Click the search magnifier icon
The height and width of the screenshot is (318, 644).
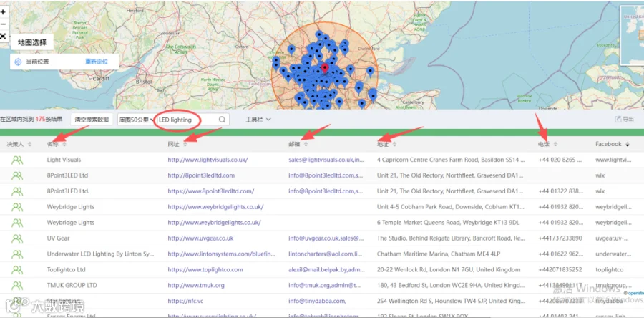coord(223,120)
